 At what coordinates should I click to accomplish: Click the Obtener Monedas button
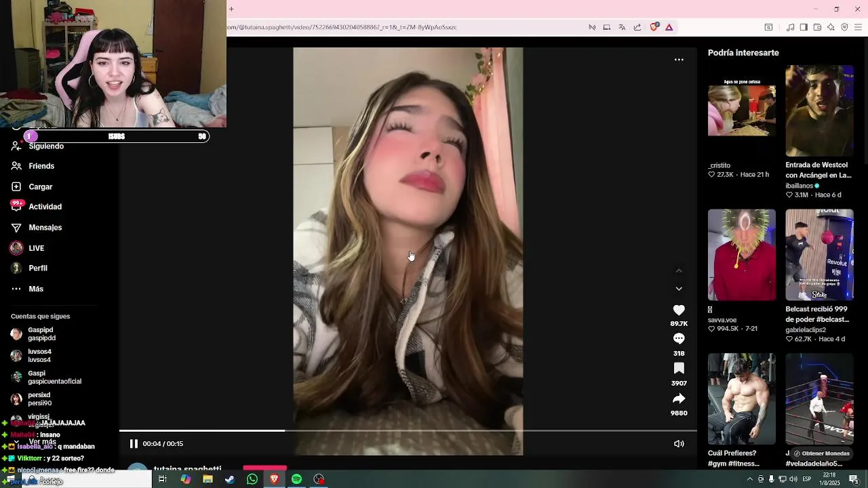pyautogui.click(x=821, y=453)
